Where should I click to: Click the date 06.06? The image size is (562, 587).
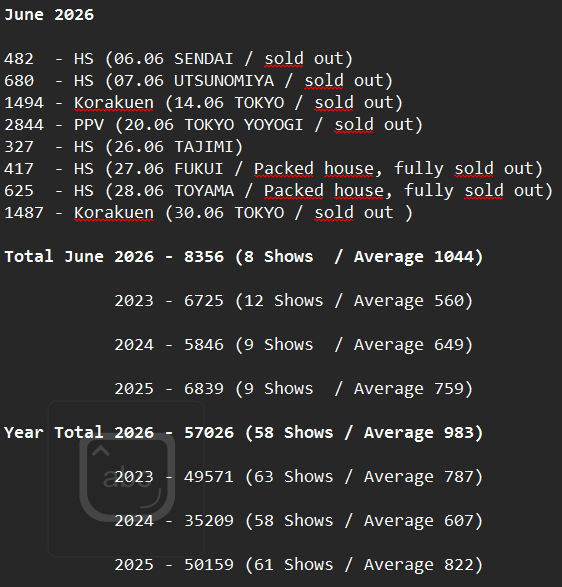pos(139,59)
